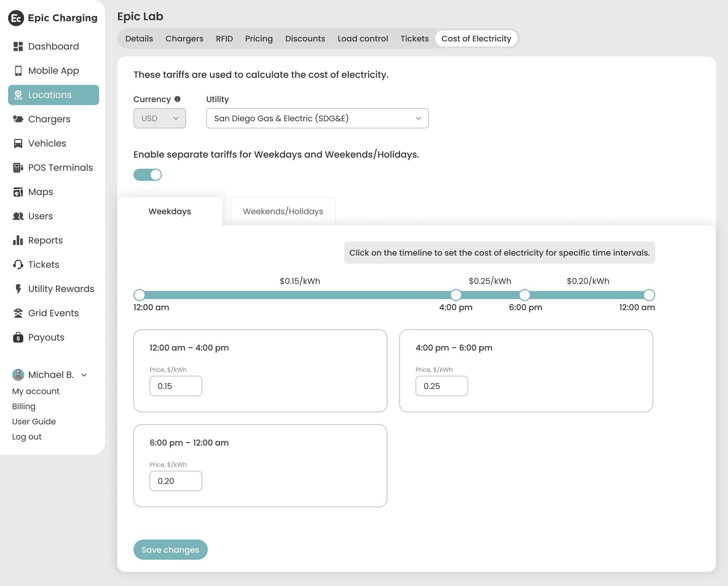Click the 4:00 pm – 6:00 pm price field

(x=442, y=386)
